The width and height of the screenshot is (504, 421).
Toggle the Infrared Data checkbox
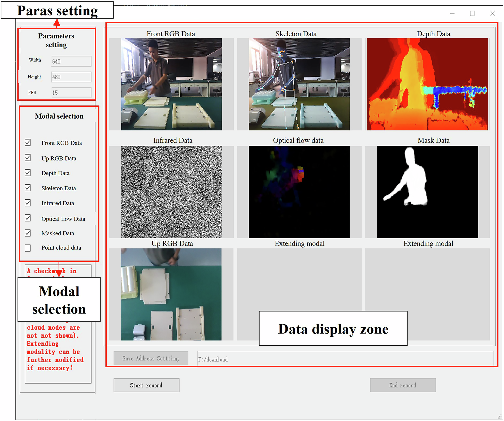coord(28,203)
